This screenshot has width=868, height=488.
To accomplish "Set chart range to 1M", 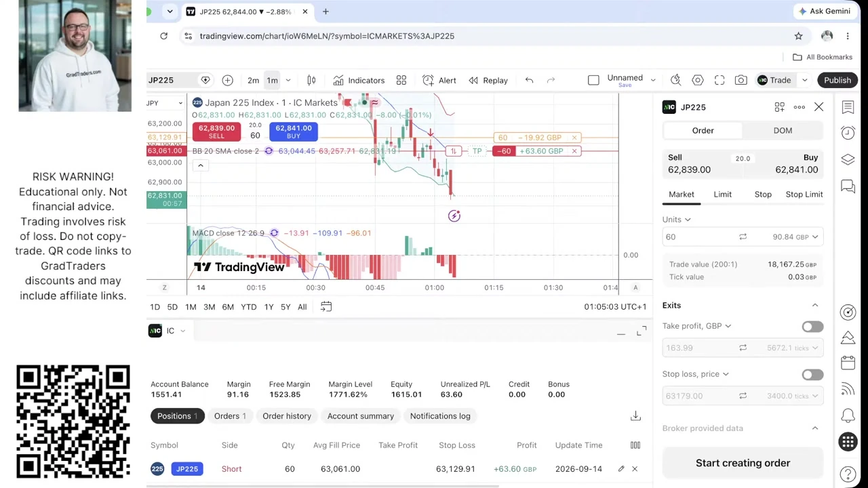I will click(x=191, y=307).
